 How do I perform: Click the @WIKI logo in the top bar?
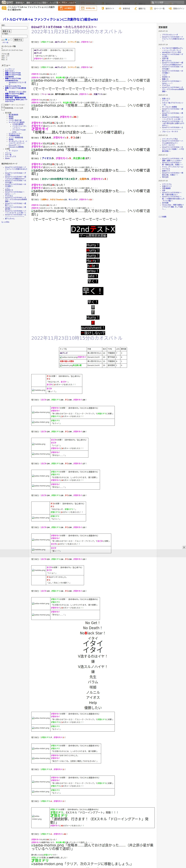click(x=7, y=2)
